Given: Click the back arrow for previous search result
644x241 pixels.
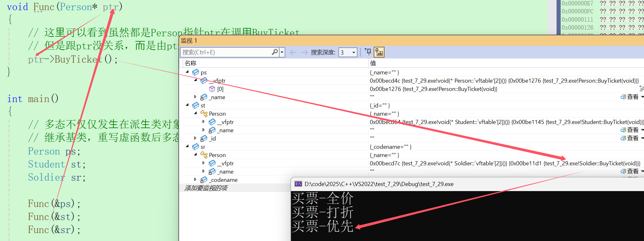Looking at the screenshot, I should (293, 52).
